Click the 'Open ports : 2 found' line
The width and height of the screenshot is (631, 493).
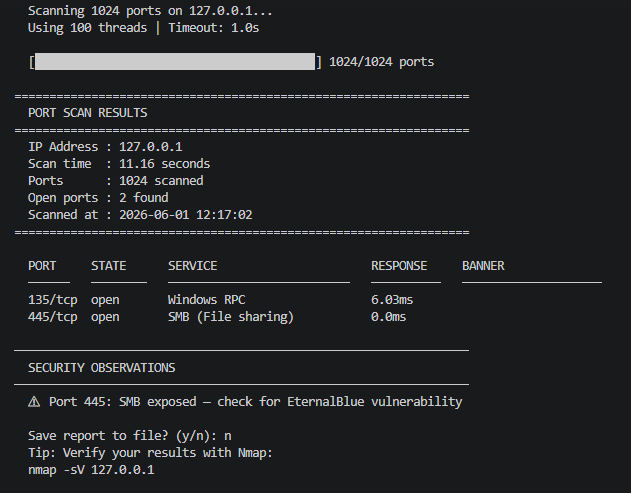[x=98, y=198]
